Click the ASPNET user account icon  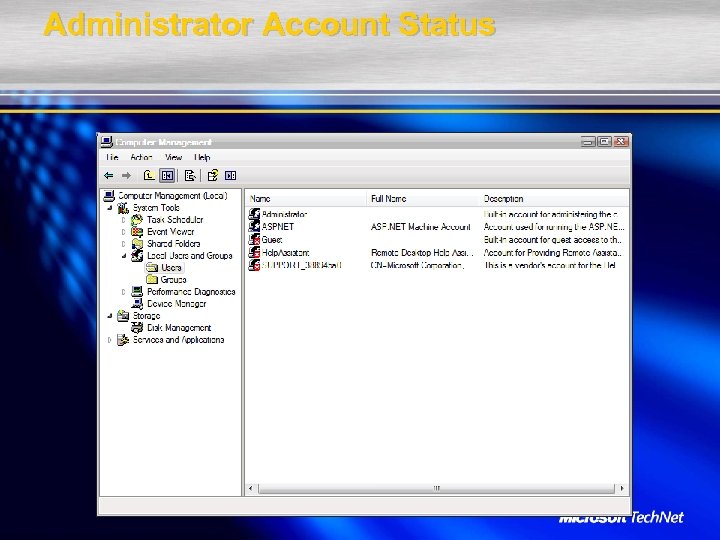point(254,226)
